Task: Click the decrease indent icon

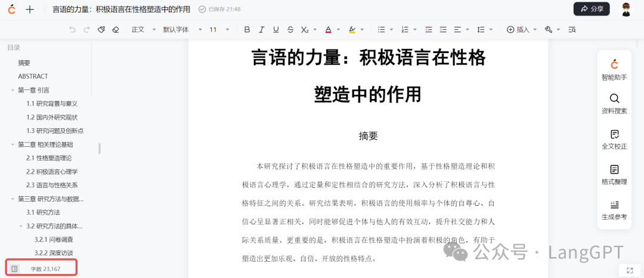Action: 429,30
